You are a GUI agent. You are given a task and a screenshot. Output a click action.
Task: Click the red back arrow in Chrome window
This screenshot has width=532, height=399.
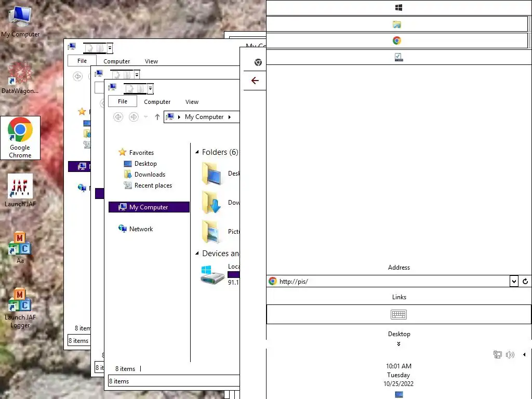tap(255, 81)
